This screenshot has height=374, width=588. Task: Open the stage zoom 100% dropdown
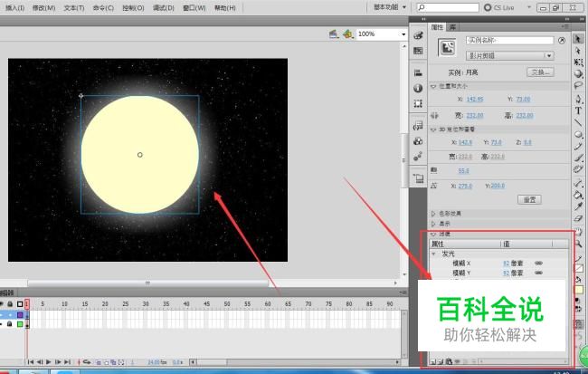[x=403, y=34]
